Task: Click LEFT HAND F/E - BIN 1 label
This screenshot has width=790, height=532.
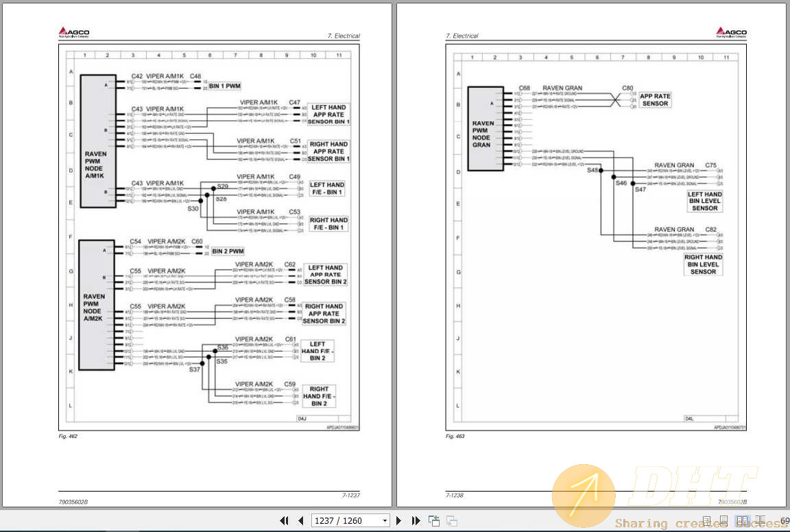Action: 326,189
